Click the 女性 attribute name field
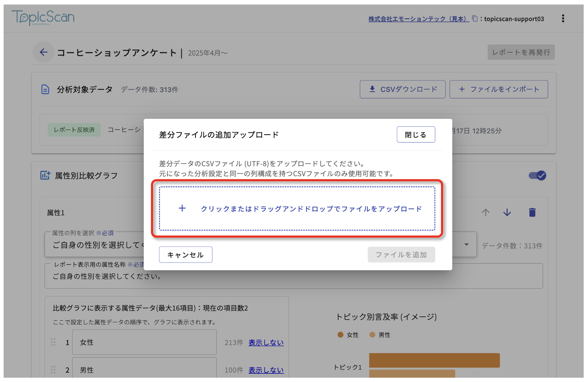 144,342
